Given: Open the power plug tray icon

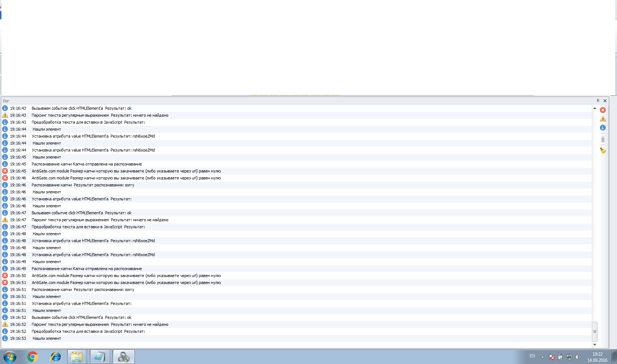Looking at the screenshot, I should (560, 357).
